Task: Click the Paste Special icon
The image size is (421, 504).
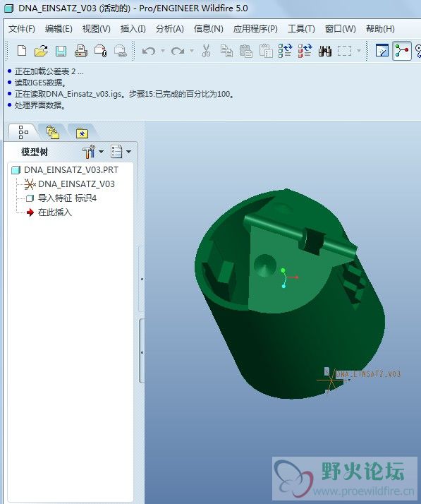Action: point(266,51)
